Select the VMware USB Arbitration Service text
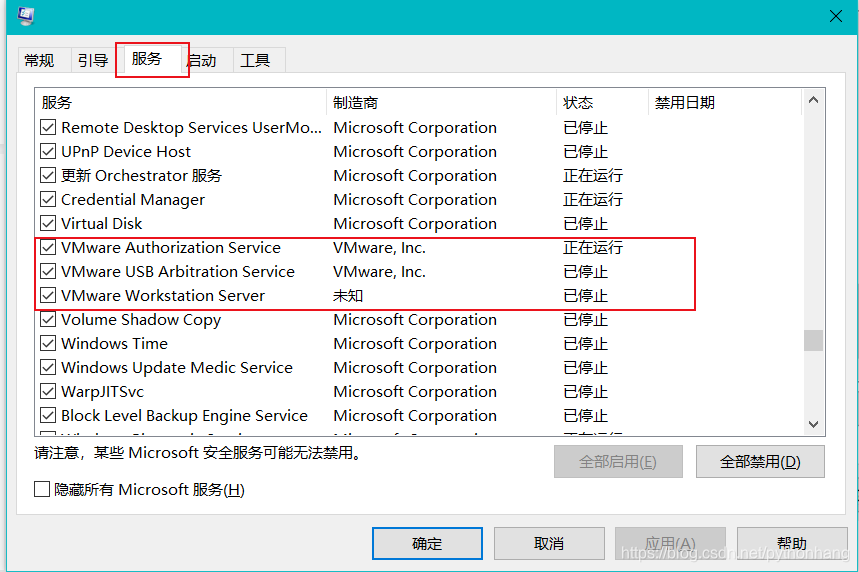The image size is (859, 572). 178,272
